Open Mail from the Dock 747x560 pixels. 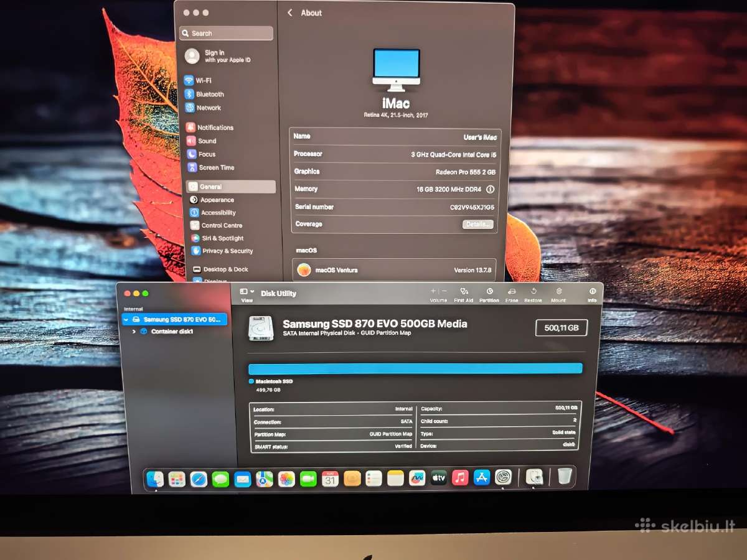(243, 479)
